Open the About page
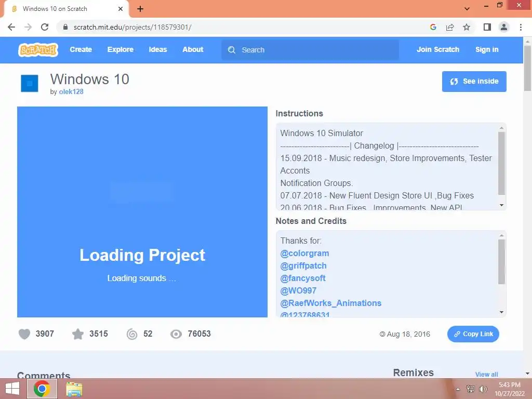 pyautogui.click(x=193, y=49)
